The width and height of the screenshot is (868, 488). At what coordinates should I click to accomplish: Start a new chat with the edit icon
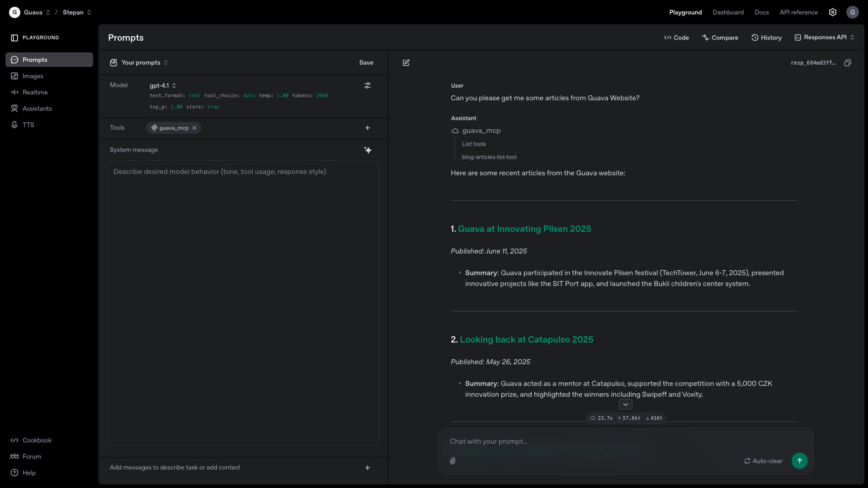(x=406, y=63)
